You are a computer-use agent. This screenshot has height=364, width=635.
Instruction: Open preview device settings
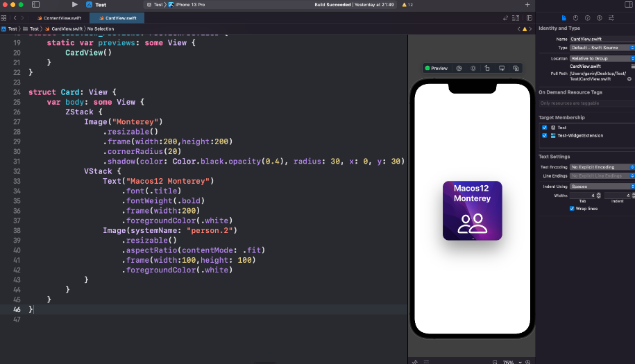502,69
